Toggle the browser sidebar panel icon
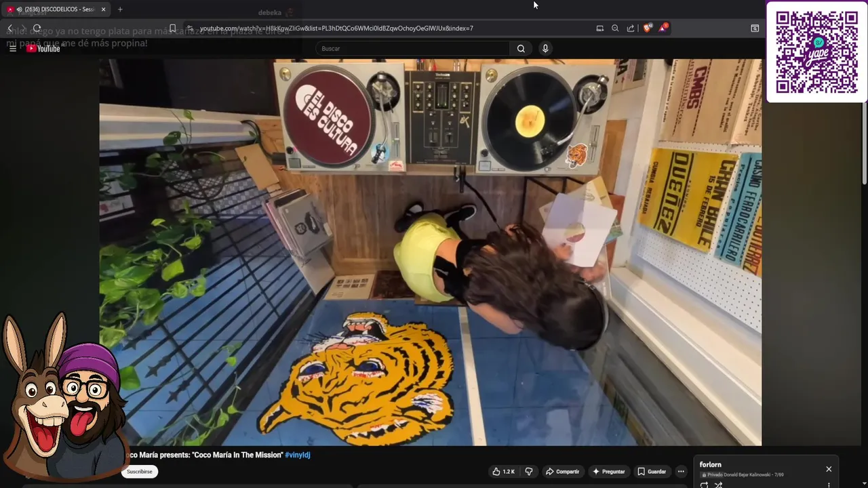 [x=755, y=28]
